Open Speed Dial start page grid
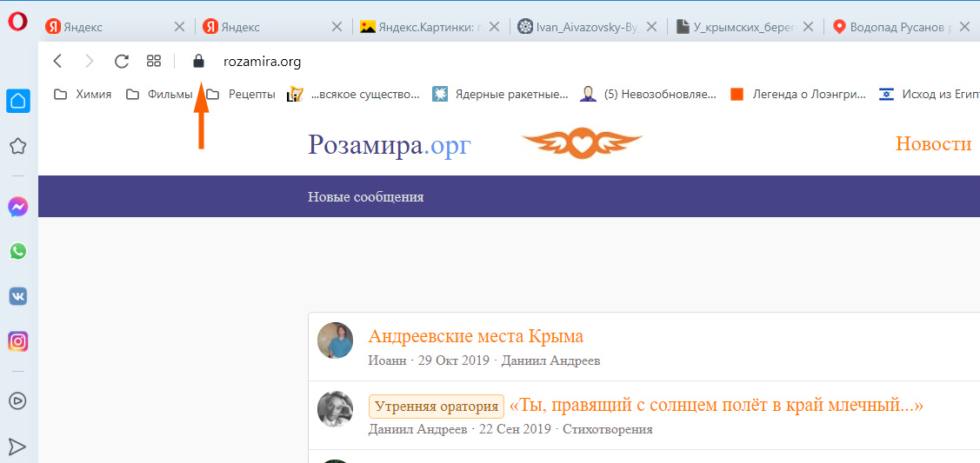 (x=154, y=61)
